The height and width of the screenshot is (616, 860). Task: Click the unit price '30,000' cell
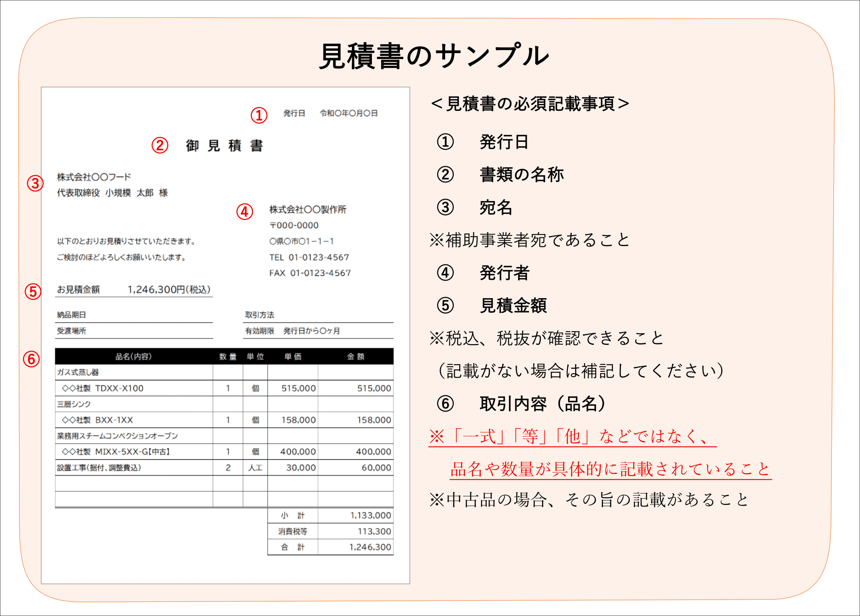tap(293, 467)
